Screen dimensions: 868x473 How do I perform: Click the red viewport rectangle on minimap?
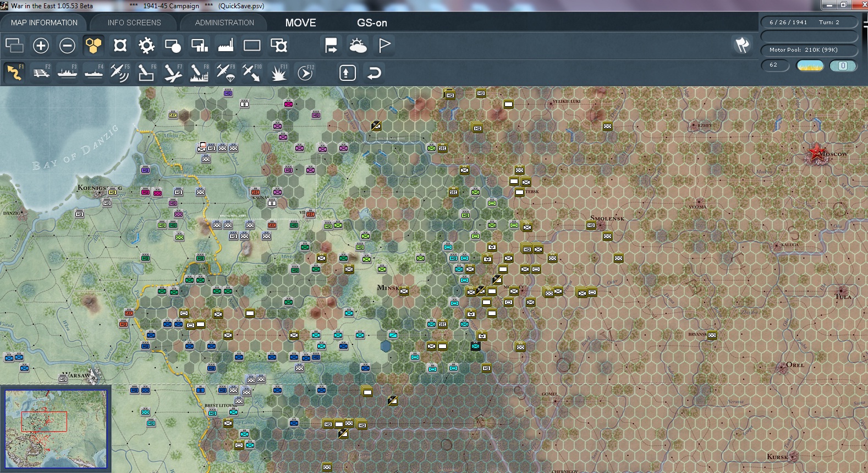(x=44, y=421)
